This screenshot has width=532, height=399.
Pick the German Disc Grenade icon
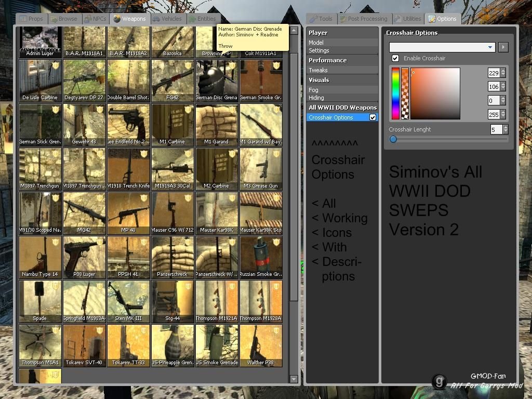tap(217, 81)
